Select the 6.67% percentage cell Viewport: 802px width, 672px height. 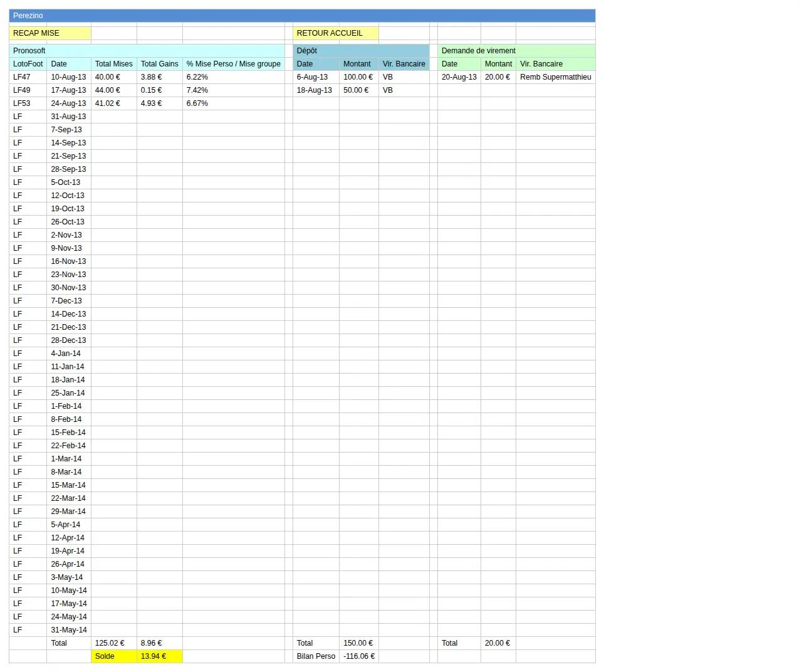(x=234, y=103)
